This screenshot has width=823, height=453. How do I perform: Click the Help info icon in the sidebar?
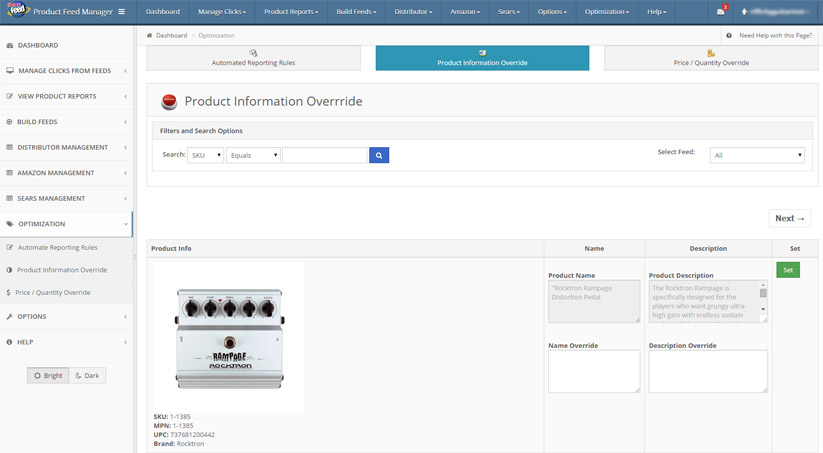[9, 342]
